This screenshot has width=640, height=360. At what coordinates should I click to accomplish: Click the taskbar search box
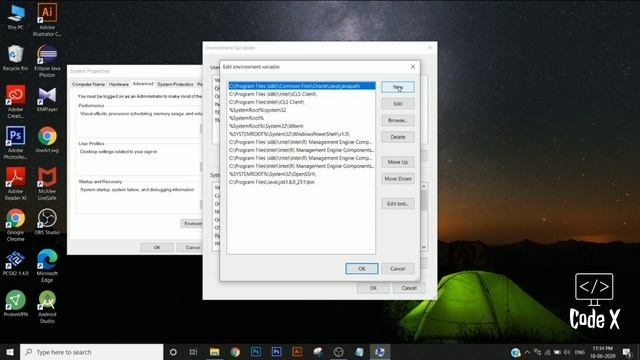(91, 352)
